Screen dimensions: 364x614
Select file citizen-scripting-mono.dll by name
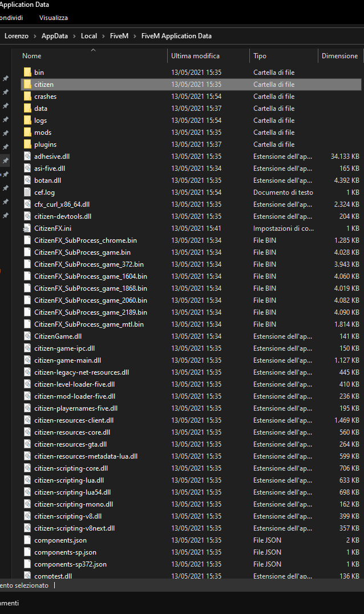pyautogui.click(x=74, y=504)
